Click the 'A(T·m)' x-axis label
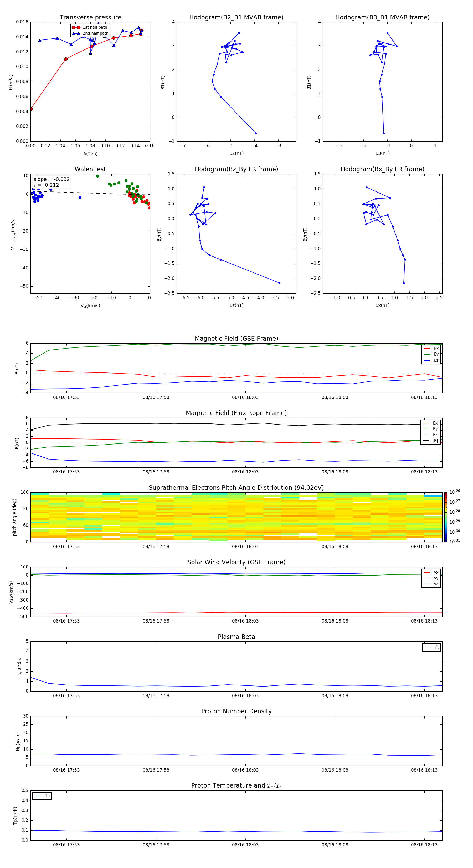Screen dimensions: 473x868 pos(90,154)
